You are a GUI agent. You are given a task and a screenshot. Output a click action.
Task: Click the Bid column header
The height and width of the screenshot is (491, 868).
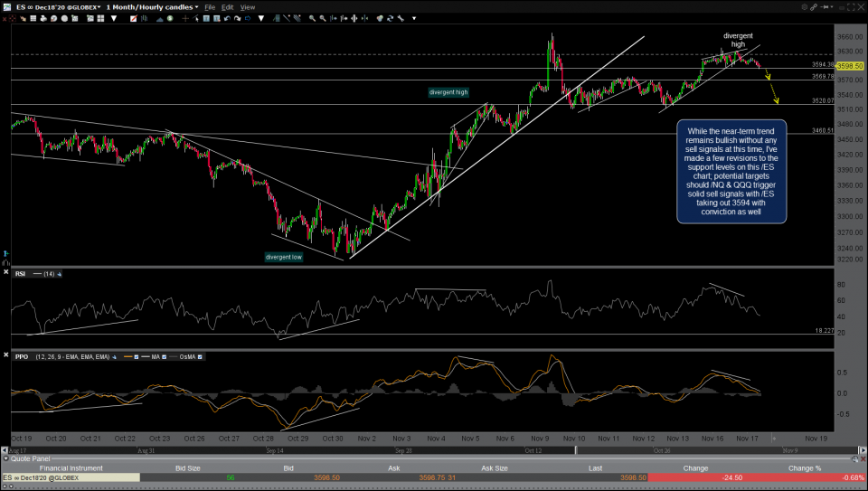[288, 468]
